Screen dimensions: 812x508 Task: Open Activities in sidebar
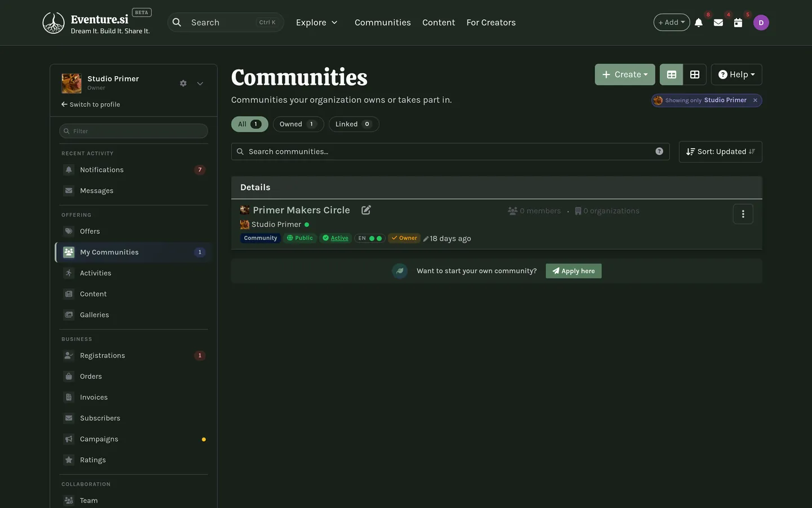coord(134,273)
